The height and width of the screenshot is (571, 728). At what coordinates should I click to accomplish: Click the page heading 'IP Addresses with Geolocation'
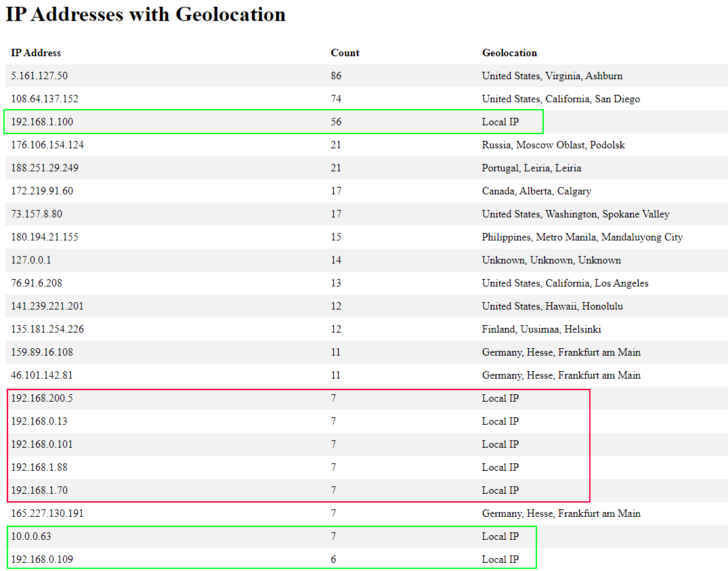coord(146,14)
